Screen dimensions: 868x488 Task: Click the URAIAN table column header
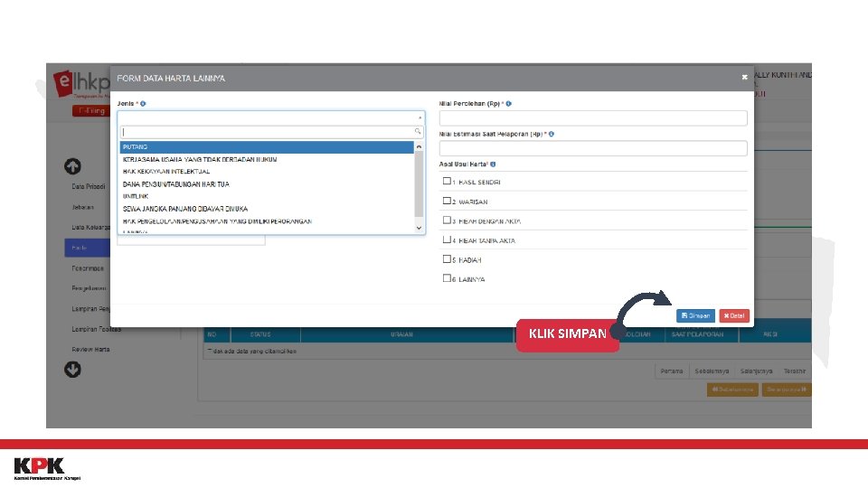coord(401,334)
